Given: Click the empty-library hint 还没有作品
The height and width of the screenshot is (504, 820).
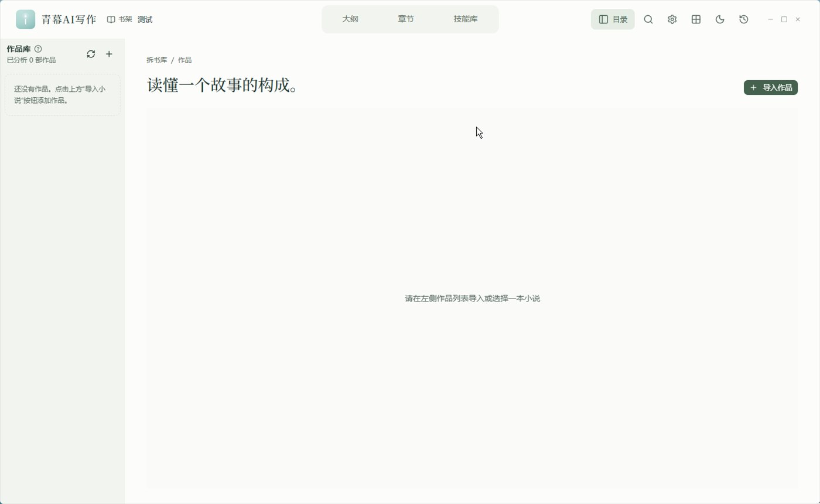Looking at the screenshot, I should pos(62,95).
